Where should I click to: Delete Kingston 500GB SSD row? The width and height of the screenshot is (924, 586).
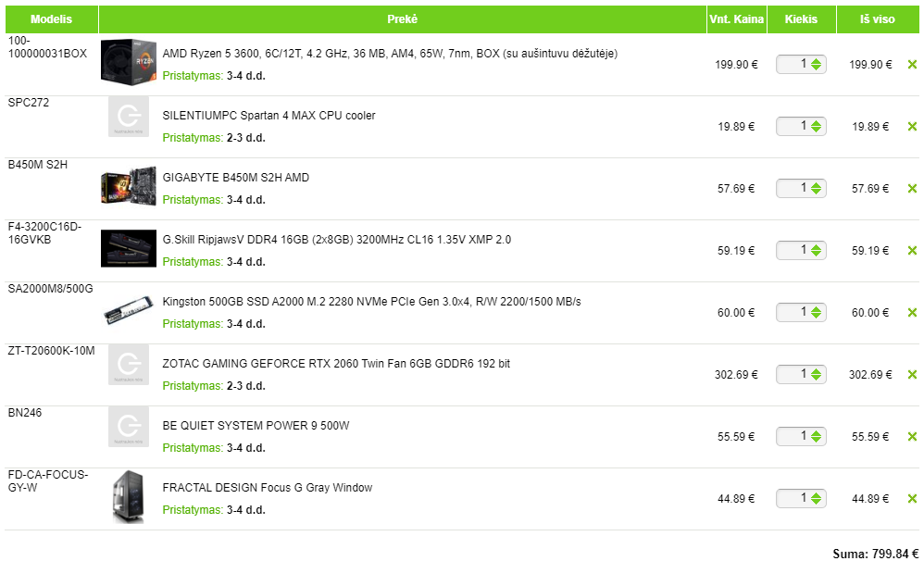click(x=912, y=313)
